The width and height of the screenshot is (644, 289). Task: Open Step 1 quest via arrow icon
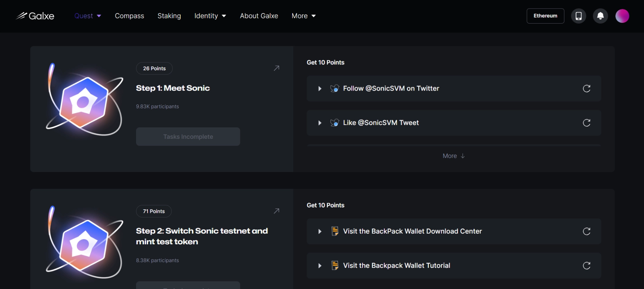pos(276,68)
